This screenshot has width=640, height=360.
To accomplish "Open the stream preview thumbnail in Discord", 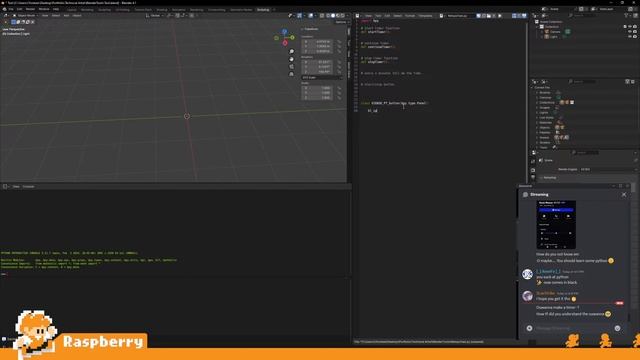I will (x=556, y=224).
